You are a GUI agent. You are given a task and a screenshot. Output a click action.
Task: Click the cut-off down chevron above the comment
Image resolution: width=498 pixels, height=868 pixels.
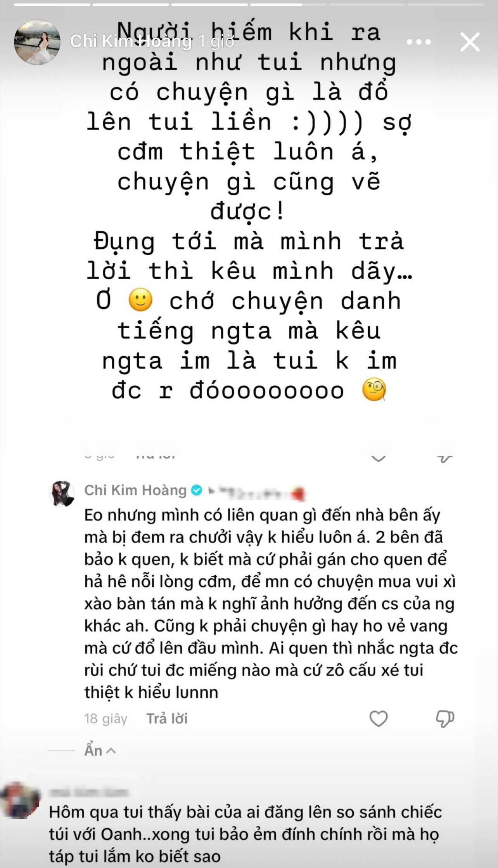point(378,459)
